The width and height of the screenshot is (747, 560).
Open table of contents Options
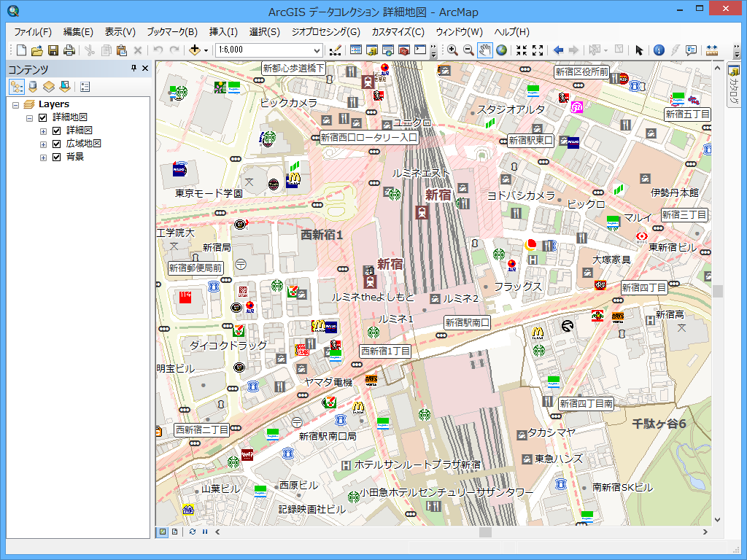(x=85, y=87)
